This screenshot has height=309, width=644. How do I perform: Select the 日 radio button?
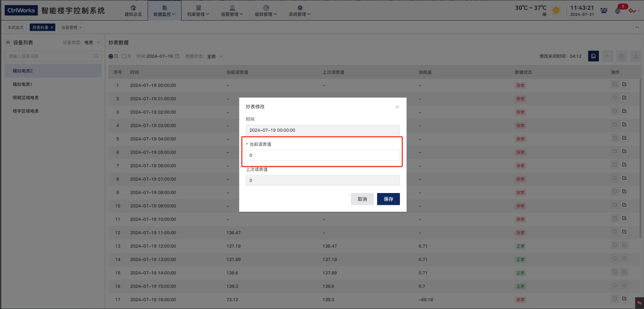[x=111, y=56]
